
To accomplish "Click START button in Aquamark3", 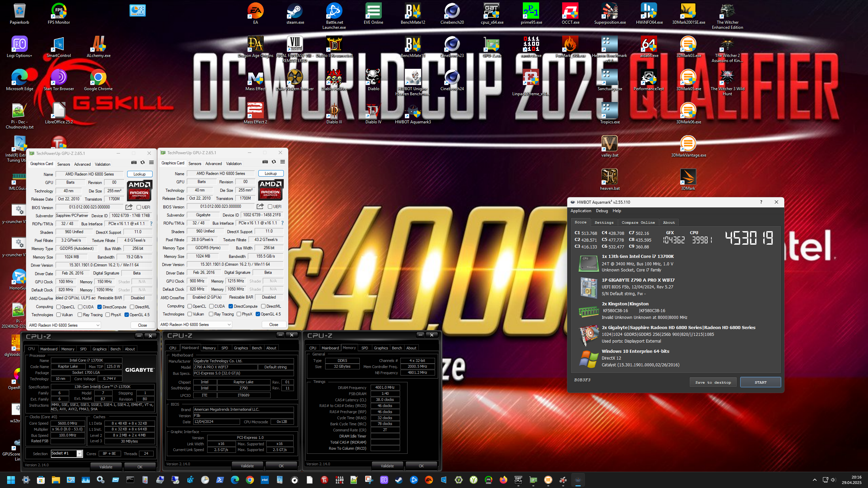I will tap(761, 382).
